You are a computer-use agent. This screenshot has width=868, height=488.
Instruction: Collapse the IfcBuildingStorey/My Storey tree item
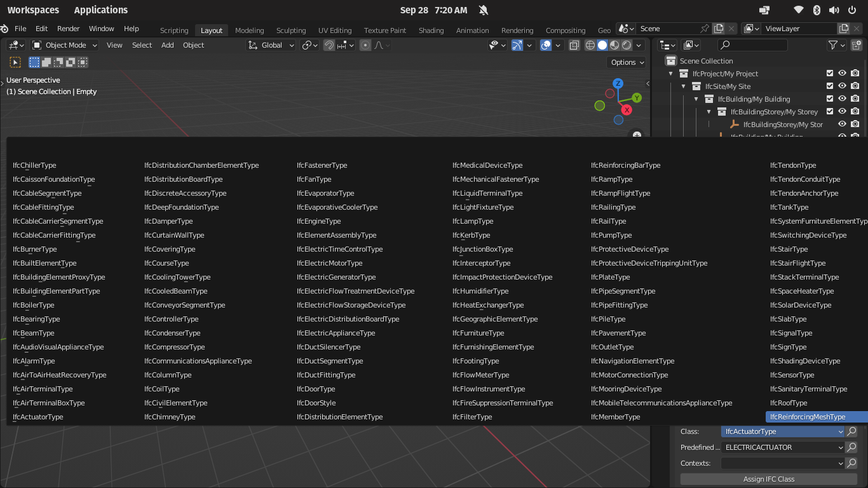point(709,111)
